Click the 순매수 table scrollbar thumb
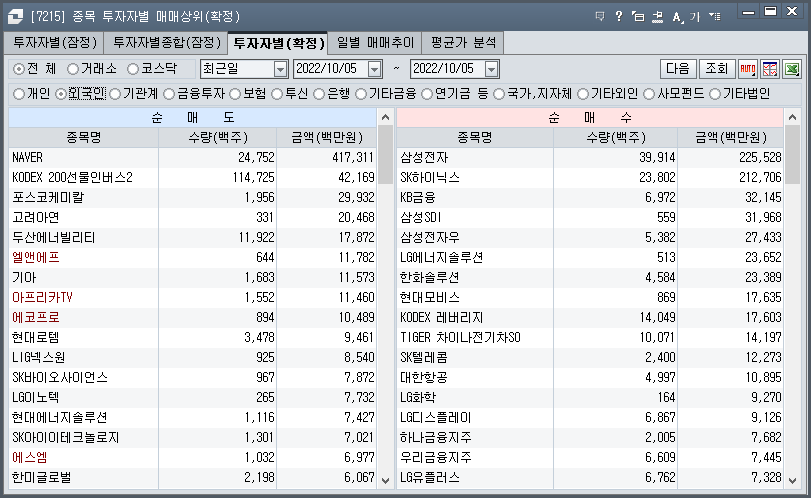The width and height of the screenshot is (811, 498). click(792, 155)
